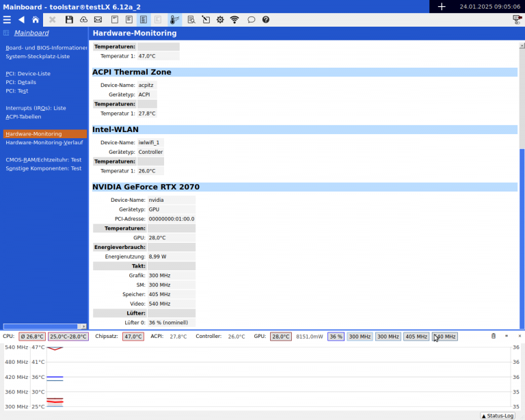Open the thermometer hardware monitoring icon

point(174,20)
